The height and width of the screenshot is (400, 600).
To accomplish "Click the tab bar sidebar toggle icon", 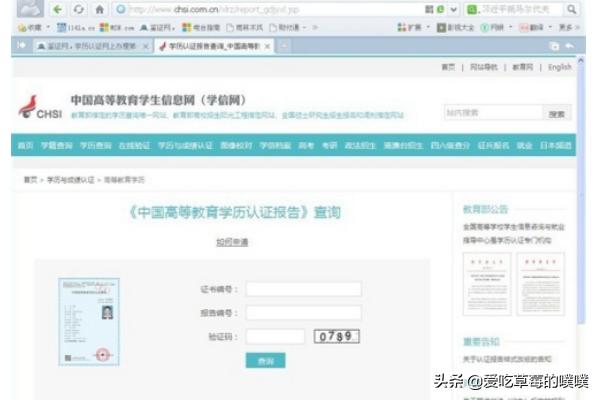I will pos(21,46).
